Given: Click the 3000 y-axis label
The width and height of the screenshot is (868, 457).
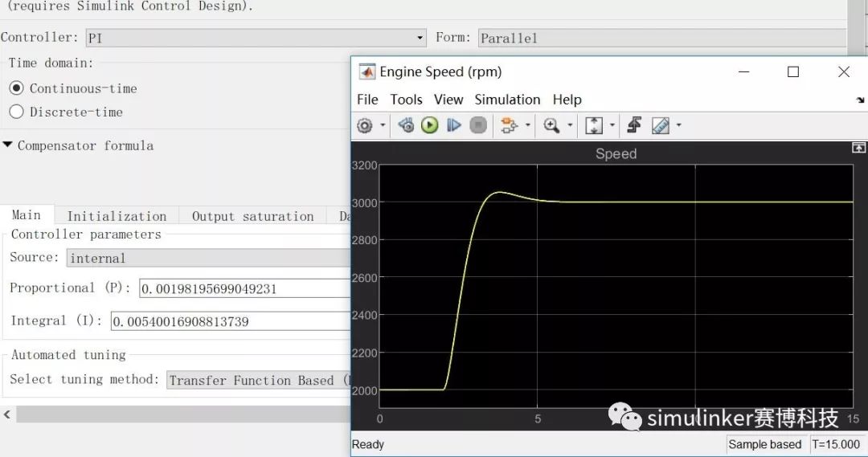Looking at the screenshot, I should coord(365,203).
